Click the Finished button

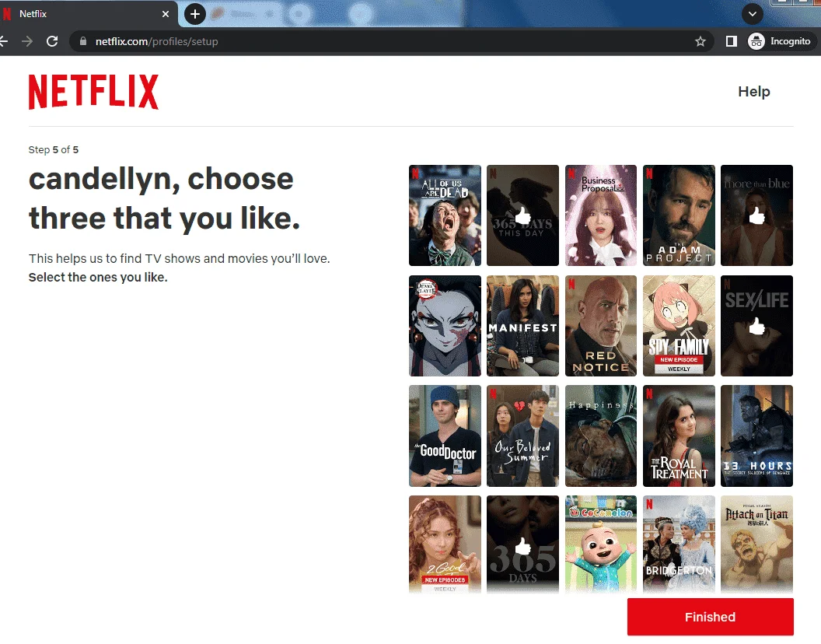[710, 617]
